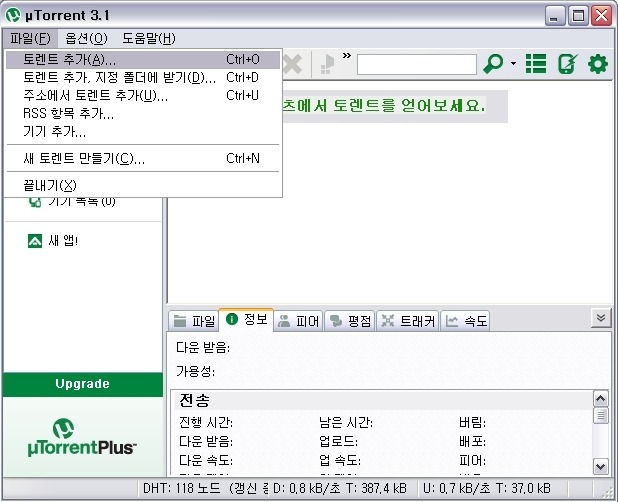This screenshot has height=502, width=618.
Task: Choose 새 토렌트 만들기(C)... entry
Action: point(143,159)
